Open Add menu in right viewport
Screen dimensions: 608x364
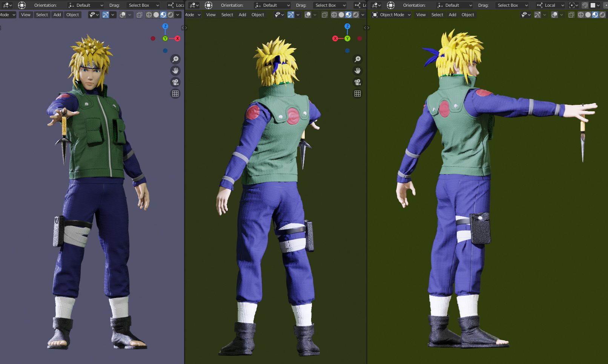click(453, 15)
